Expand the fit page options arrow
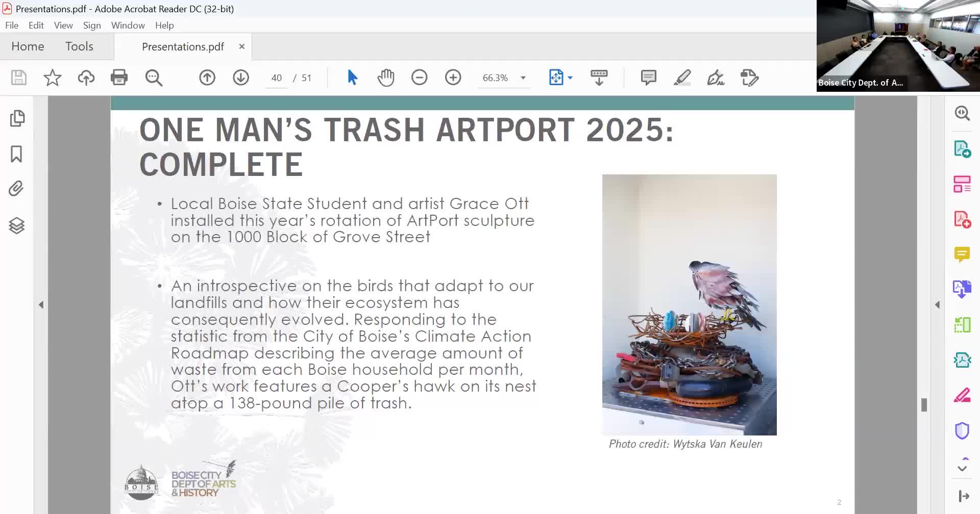This screenshot has height=514, width=980. [x=570, y=78]
